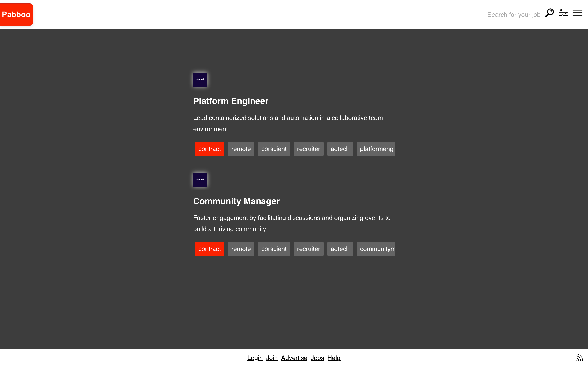Image resolution: width=588 pixels, height=367 pixels.
Task: Click the Pabboo logo button
Action: [16, 15]
